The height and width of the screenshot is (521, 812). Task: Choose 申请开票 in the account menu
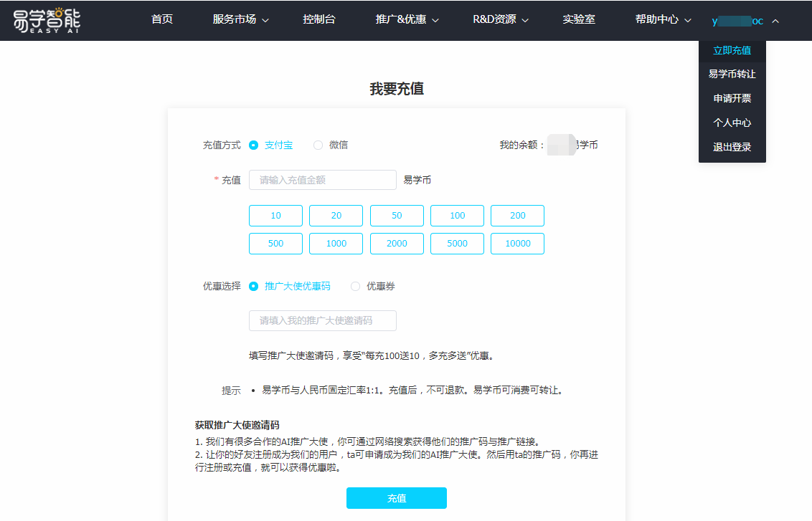pos(732,98)
